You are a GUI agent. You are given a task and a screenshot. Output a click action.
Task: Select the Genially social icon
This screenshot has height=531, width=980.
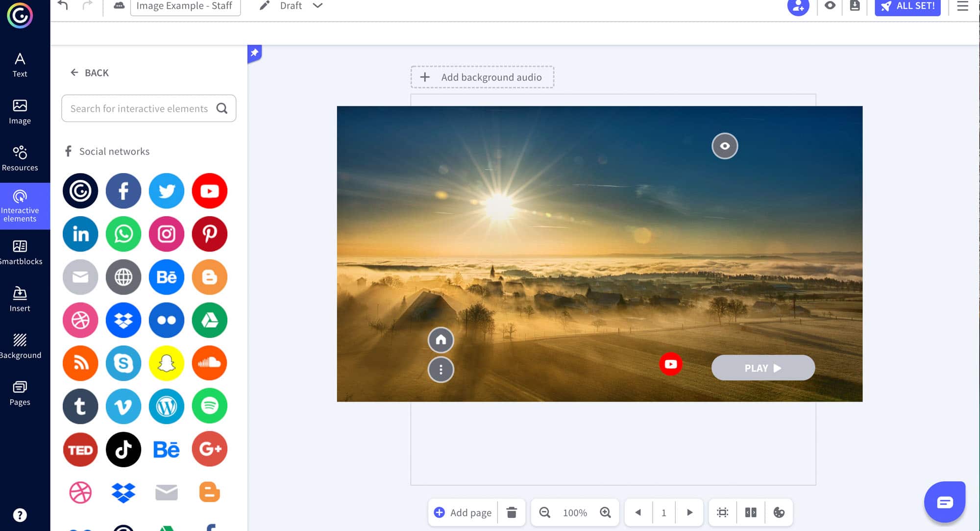(x=80, y=191)
